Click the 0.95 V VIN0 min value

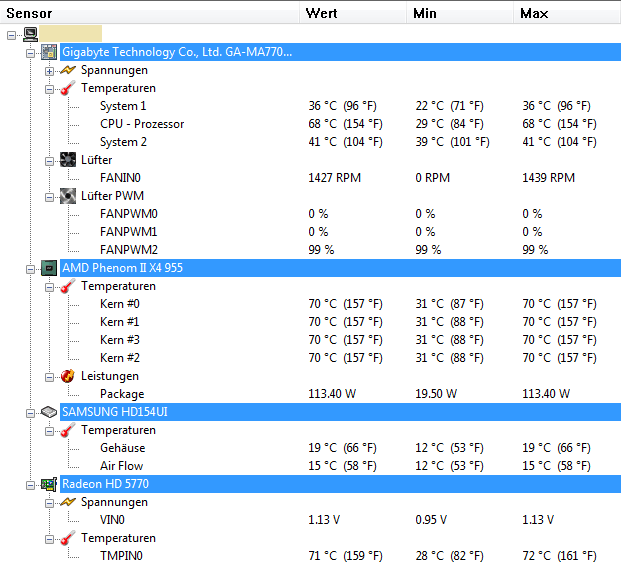[x=431, y=520]
